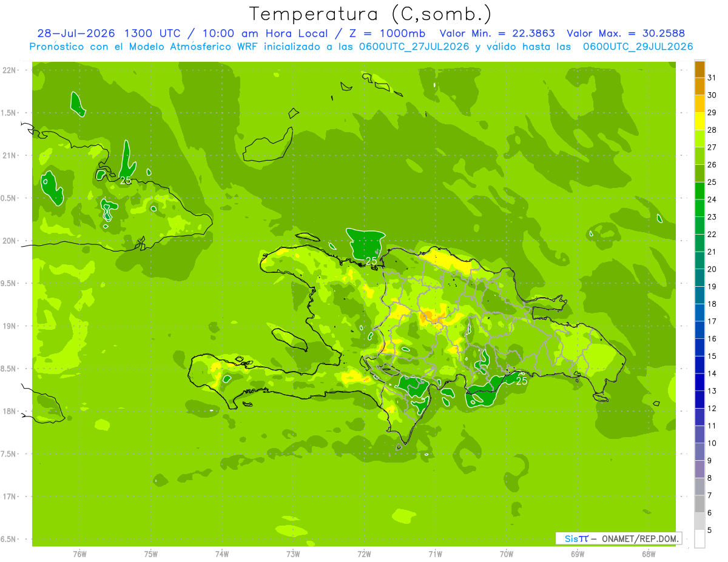Click the latitude label '19N'
728x562 pixels.
click(x=10, y=326)
